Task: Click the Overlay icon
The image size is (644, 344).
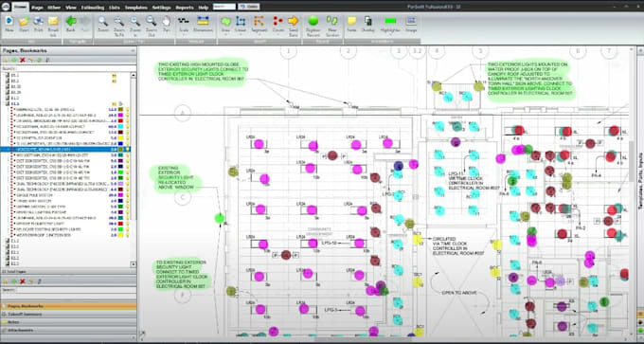Action: [x=368, y=21]
